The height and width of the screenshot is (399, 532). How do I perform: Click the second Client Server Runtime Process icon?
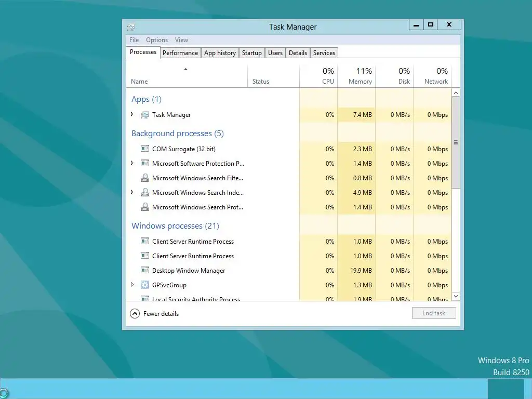pyautogui.click(x=145, y=256)
